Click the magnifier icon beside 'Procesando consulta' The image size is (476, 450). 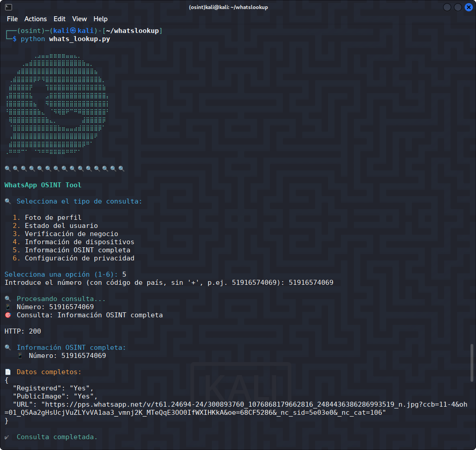coord(8,299)
